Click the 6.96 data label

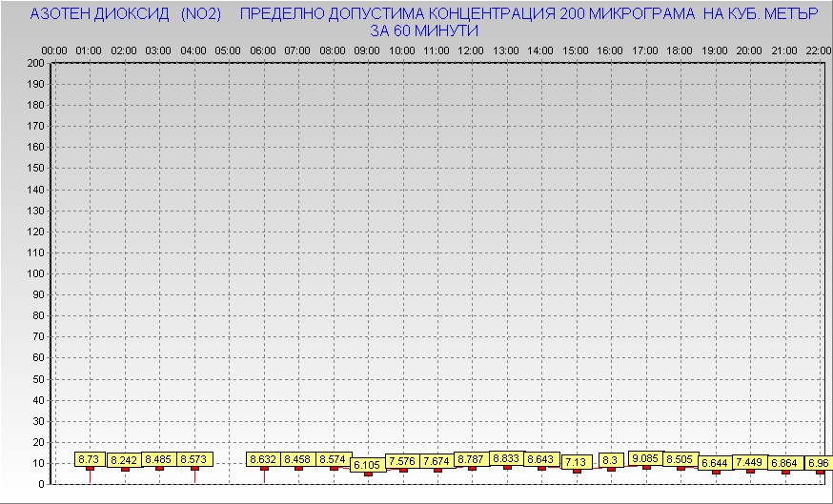tap(820, 463)
